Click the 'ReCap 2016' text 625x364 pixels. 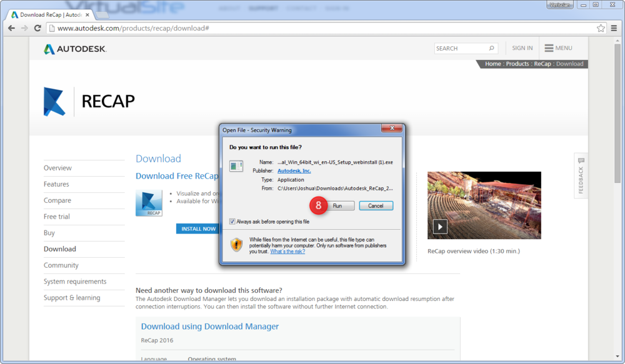point(157,340)
